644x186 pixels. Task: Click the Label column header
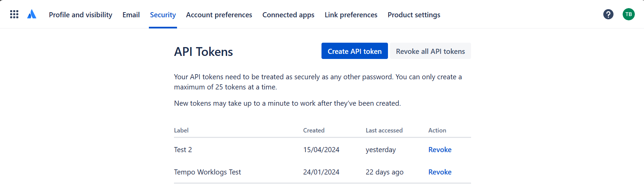181,130
